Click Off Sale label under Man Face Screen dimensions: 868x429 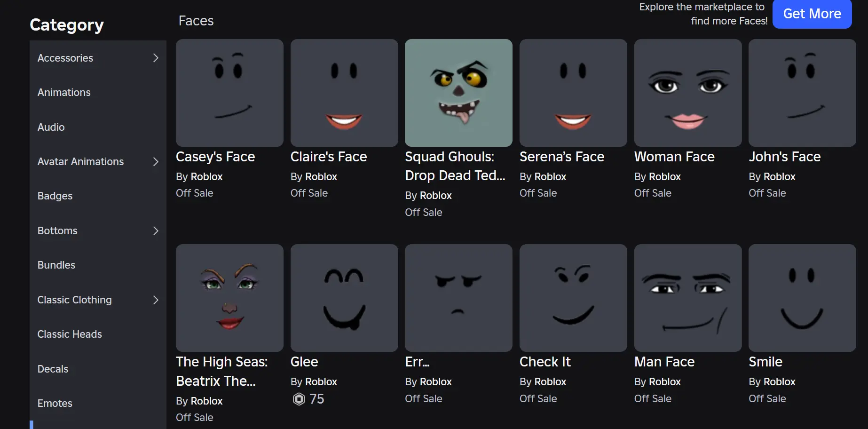pos(653,399)
